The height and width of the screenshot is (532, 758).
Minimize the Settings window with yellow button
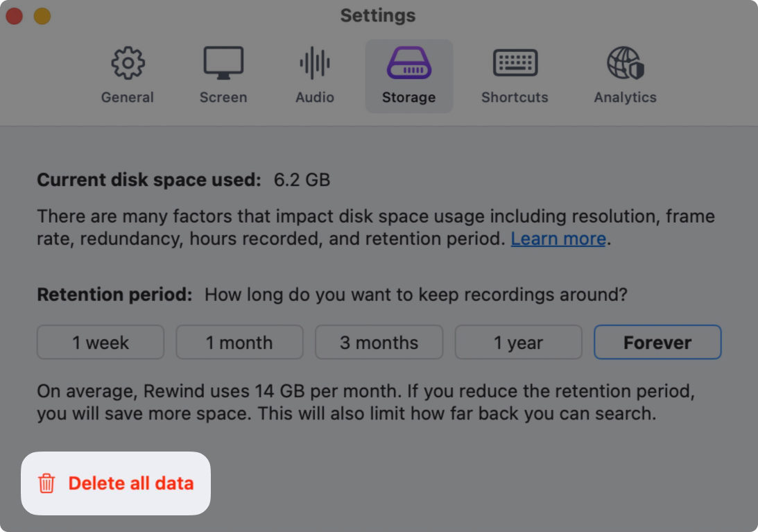tap(42, 16)
